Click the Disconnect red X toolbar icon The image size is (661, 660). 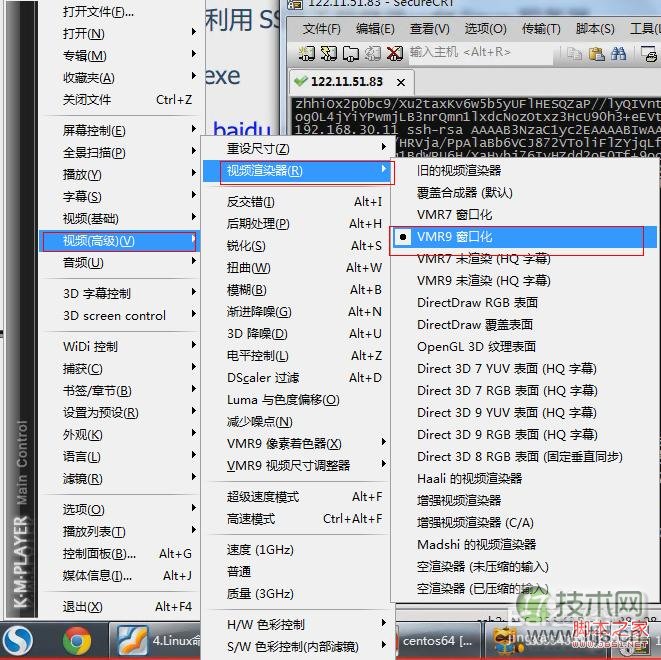(394, 53)
